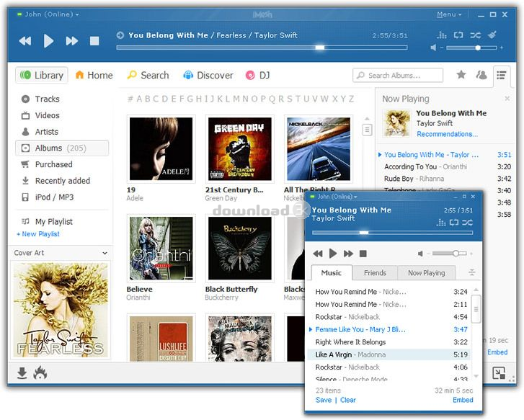Adjust the mini player volume slider
Viewport: 524px width, 420px height.
pos(449,254)
